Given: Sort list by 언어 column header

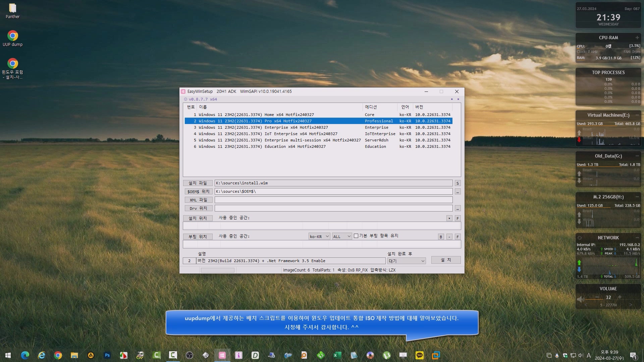Looking at the screenshot, I should click(405, 107).
